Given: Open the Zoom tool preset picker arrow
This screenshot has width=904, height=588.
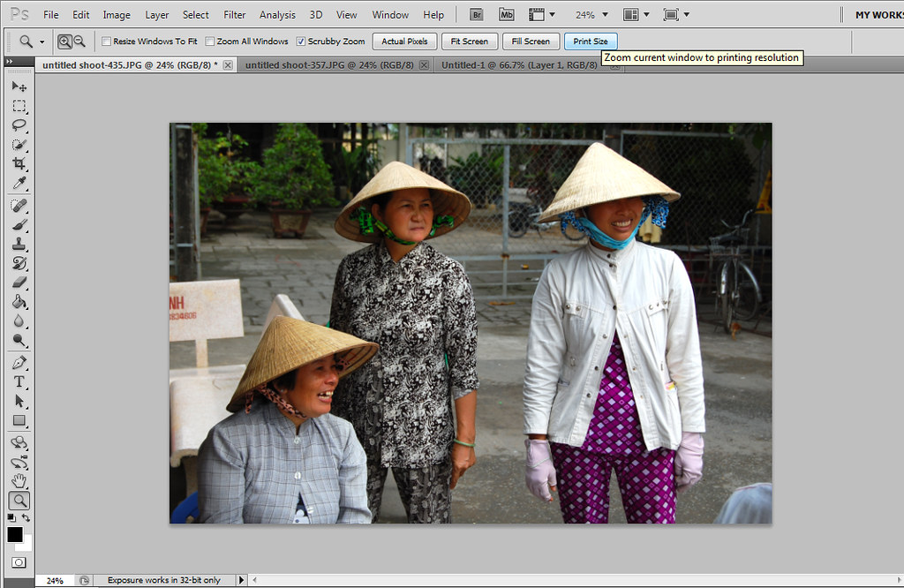Looking at the screenshot, I should (41, 41).
